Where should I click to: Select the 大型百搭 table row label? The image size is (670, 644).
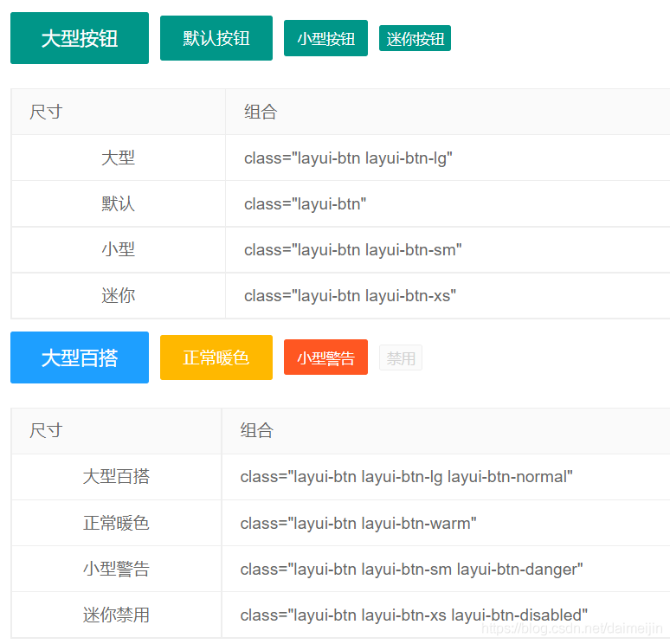click(x=116, y=476)
